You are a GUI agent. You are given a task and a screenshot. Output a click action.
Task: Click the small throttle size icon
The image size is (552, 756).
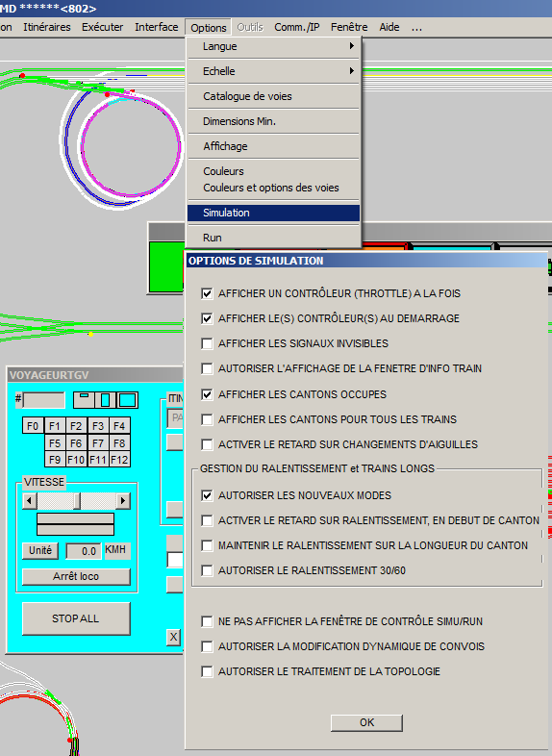84,400
